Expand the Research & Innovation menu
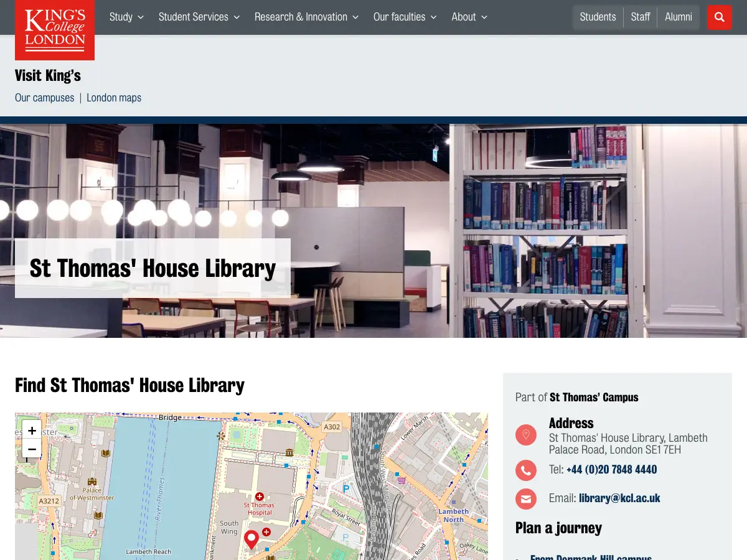Screen dimensions: 747x560 (x=306, y=17)
